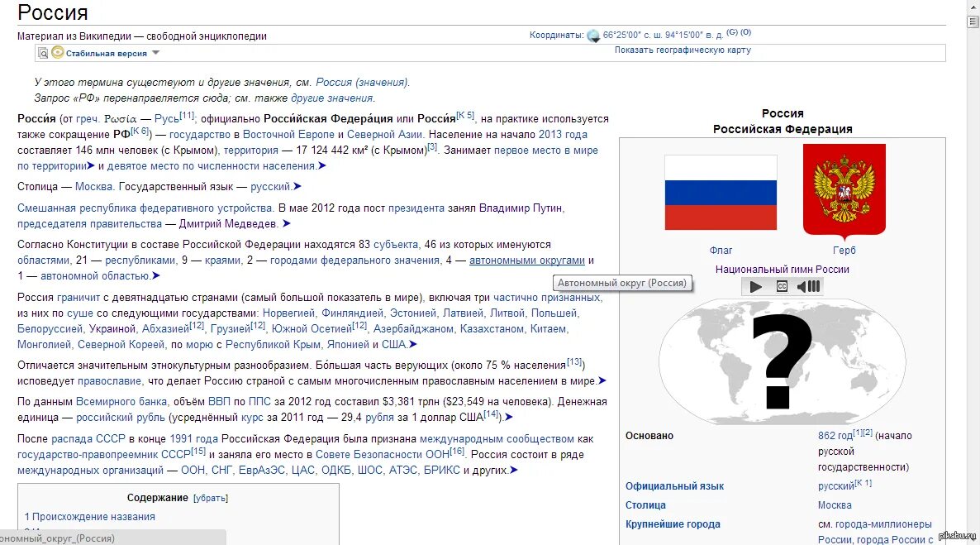This screenshot has width=980, height=545.
Task: Click the arrow after США in borders paragraph
Action: (413, 344)
